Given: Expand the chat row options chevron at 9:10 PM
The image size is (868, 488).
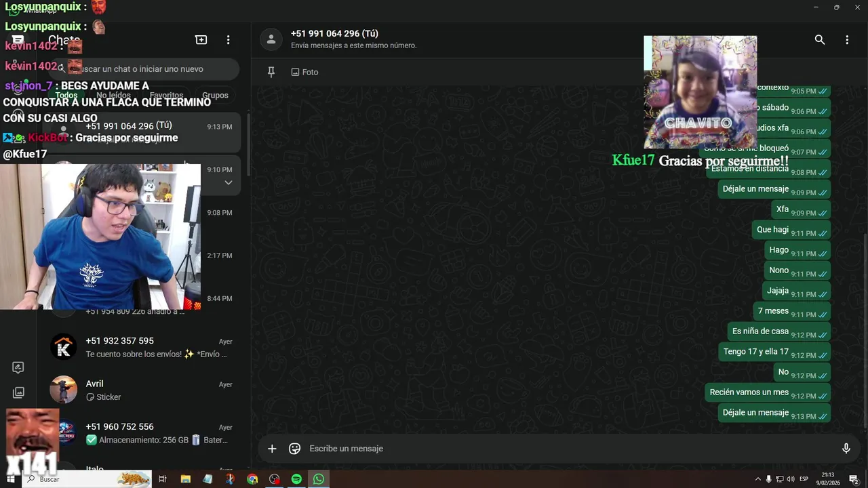Looking at the screenshot, I should [229, 183].
